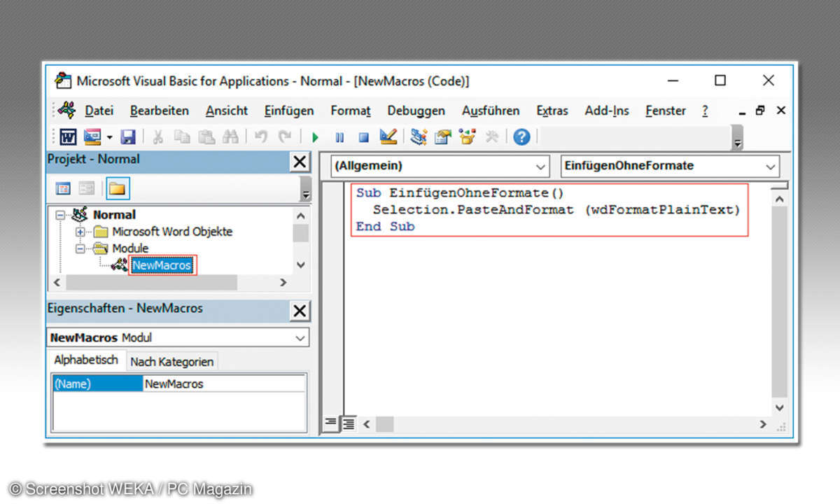The image size is (840, 504).
Task: Open the Ausführen menu
Action: pos(491,111)
